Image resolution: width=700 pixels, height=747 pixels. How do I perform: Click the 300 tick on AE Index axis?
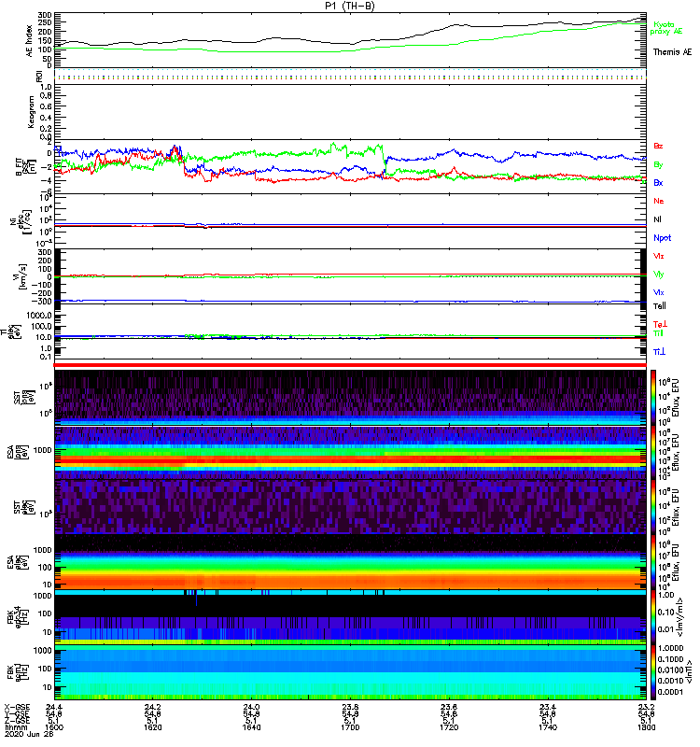coord(45,16)
